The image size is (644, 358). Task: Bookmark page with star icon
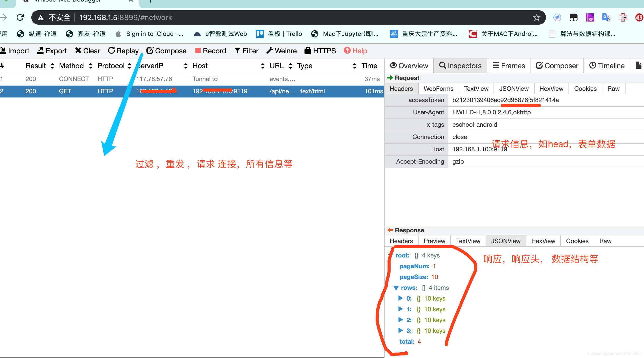(536, 18)
